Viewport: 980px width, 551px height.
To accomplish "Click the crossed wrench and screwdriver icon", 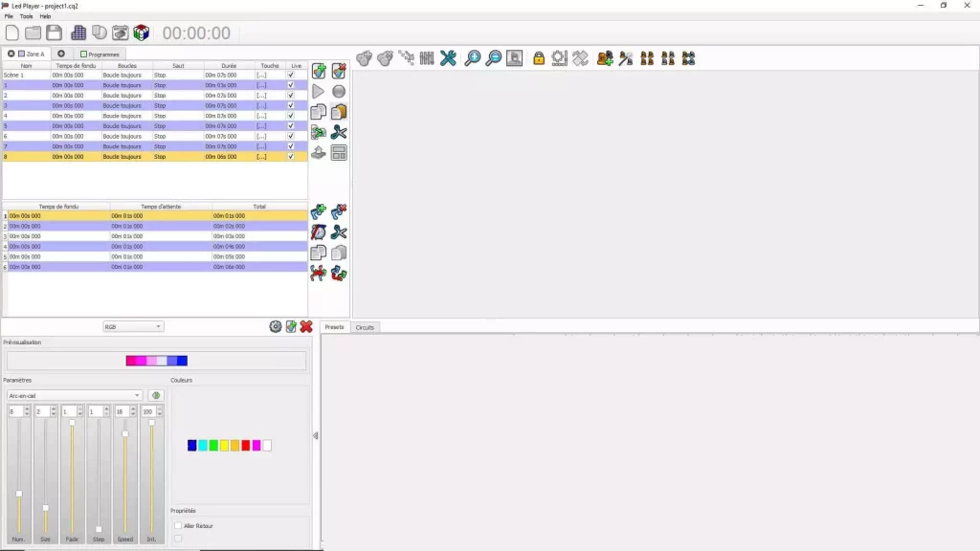I will tap(448, 58).
